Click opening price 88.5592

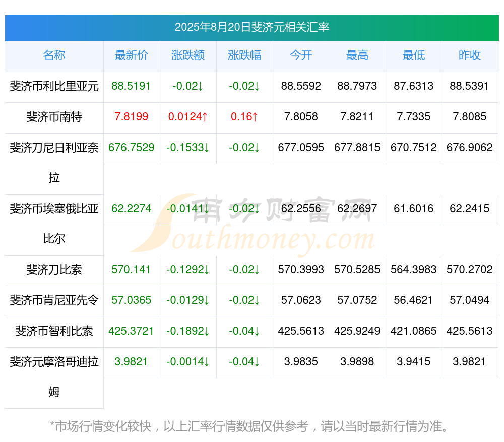[301, 86]
